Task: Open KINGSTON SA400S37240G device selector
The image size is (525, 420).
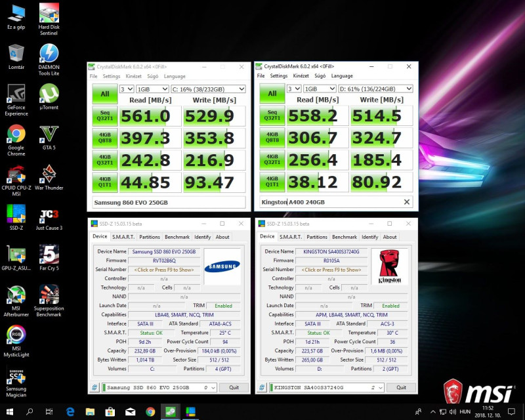Action: click(326, 387)
